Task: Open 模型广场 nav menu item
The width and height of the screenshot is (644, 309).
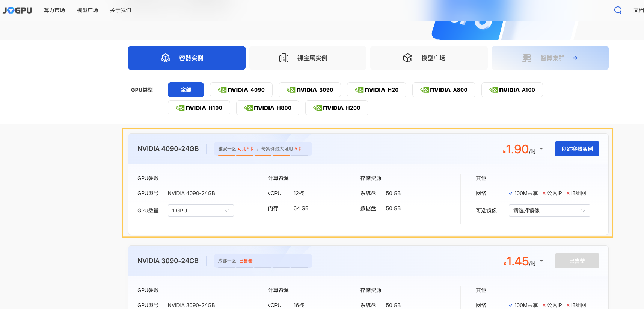Action: tap(87, 10)
